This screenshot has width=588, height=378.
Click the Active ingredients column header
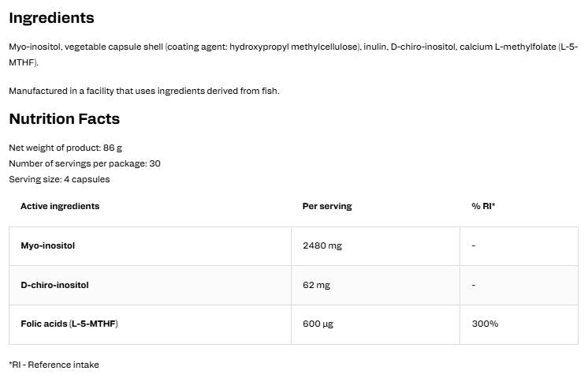pyautogui.click(x=60, y=206)
